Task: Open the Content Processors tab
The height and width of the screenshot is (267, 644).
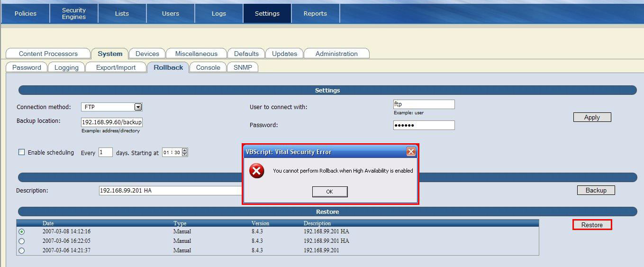Action: [x=48, y=54]
